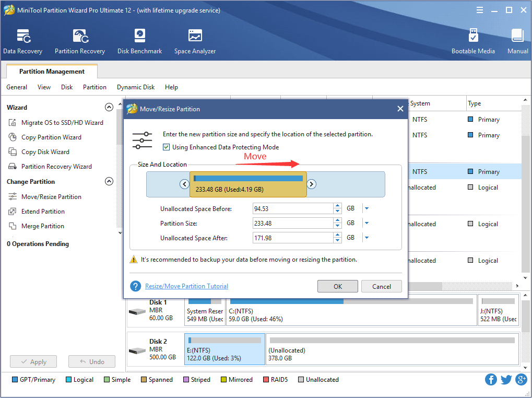Toggle Using Enhanced Data Protecting Mode
532x398 pixels.
click(167, 147)
